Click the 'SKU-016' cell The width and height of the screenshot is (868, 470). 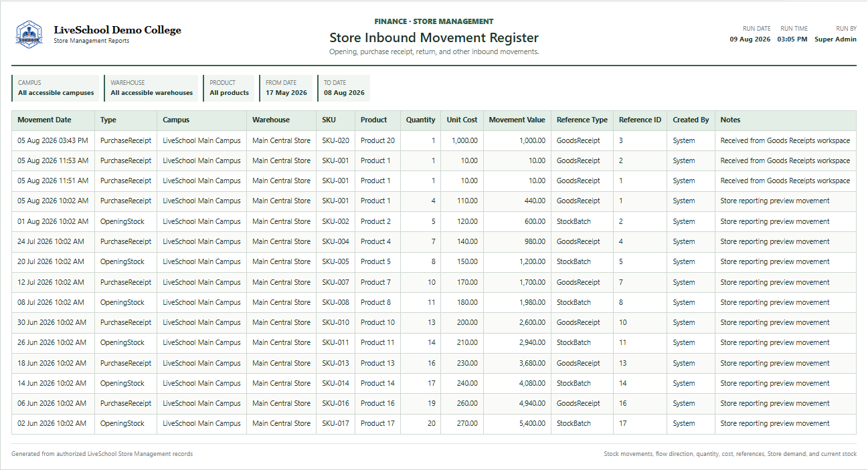click(335, 404)
